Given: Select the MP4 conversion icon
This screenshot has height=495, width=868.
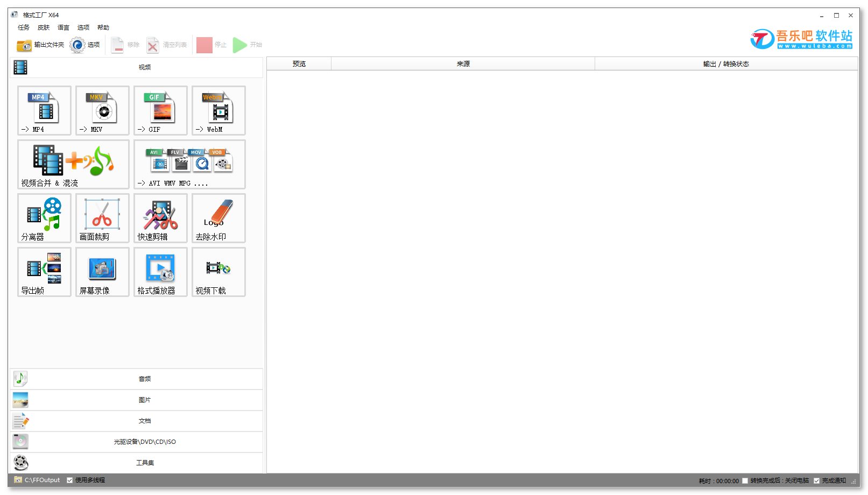Looking at the screenshot, I should (44, 110).
